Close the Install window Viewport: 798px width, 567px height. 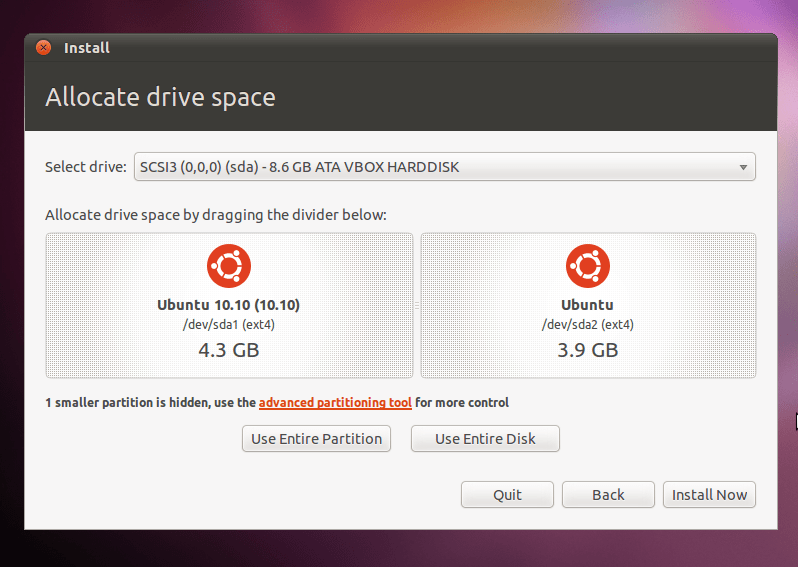[43, 47]
